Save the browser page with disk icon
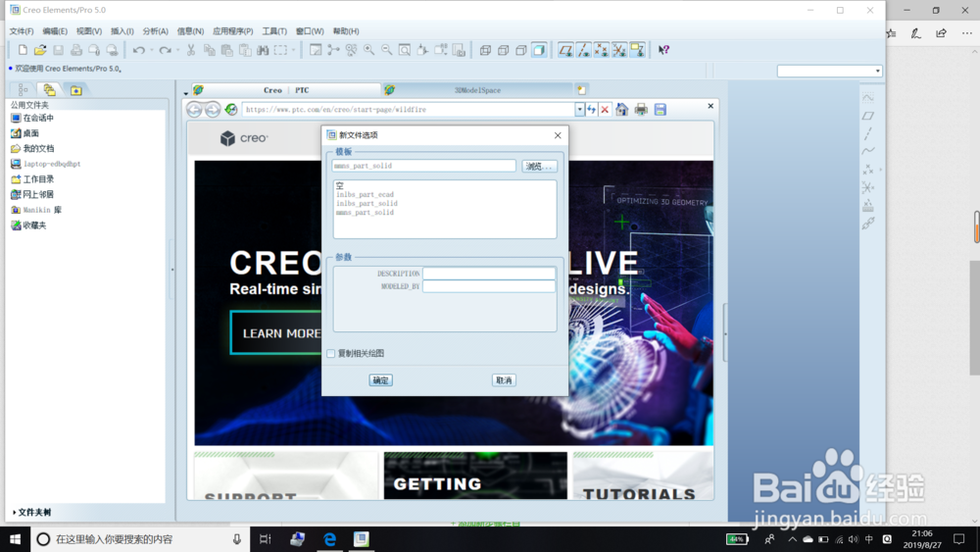The height and width of the screenshot is (552, 980). point(660,110)
